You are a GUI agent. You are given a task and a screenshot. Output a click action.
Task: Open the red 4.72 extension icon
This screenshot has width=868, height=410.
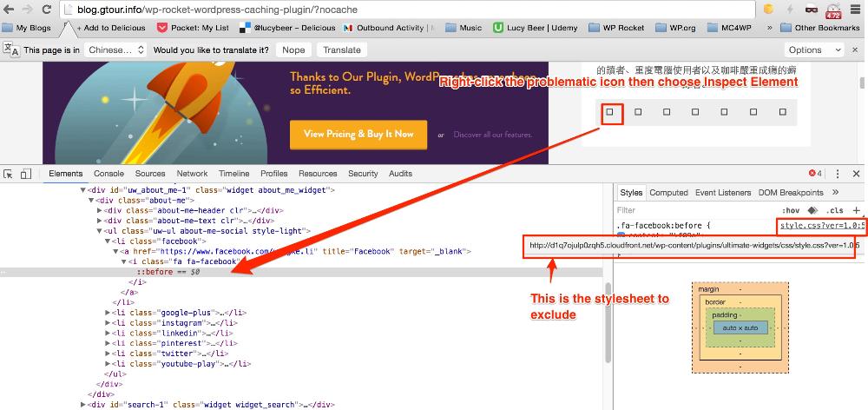[x=833, y=10]
